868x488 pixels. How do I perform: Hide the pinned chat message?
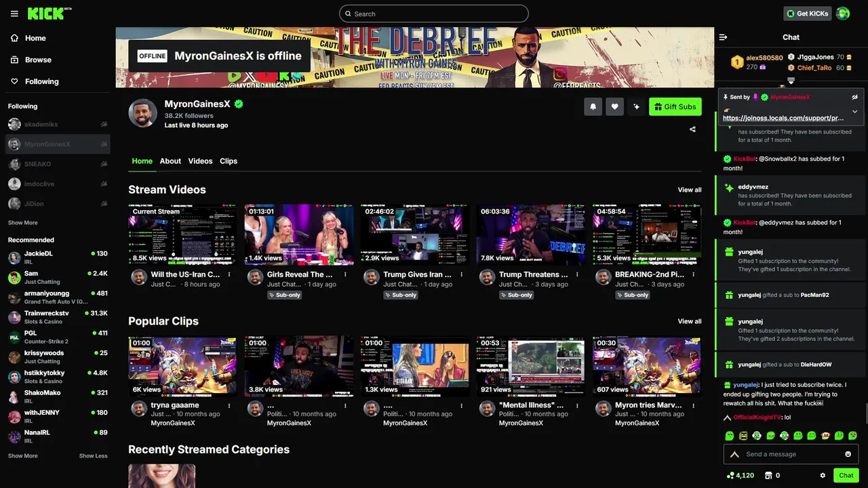(855, 97)
